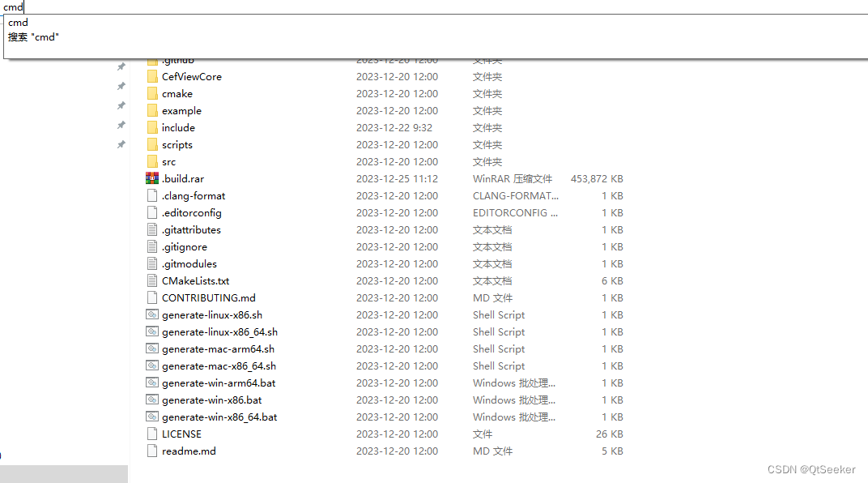This screenshot has width=868, height=483.
Task: Click the CMakeLists.txt file icon
Action: [152, 281]
